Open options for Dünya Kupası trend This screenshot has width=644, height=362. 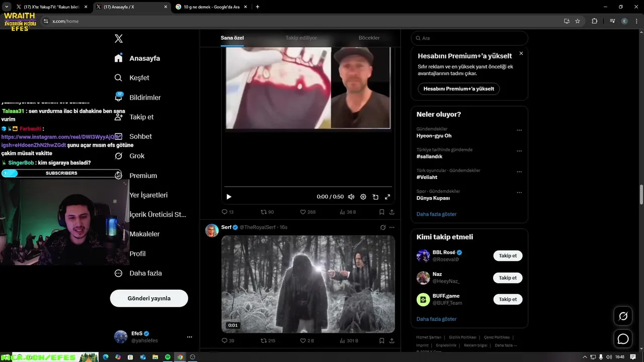(x=519, y=193)
